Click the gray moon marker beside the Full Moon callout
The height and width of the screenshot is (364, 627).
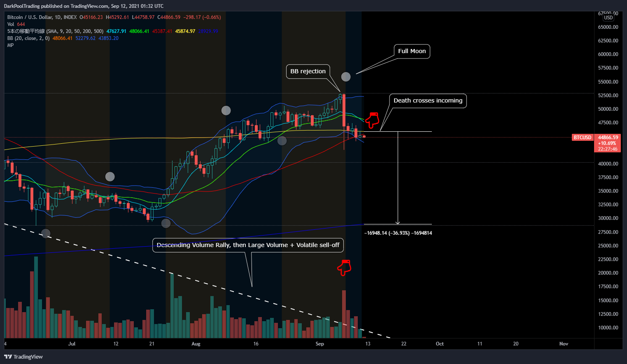tap(346, 77)
